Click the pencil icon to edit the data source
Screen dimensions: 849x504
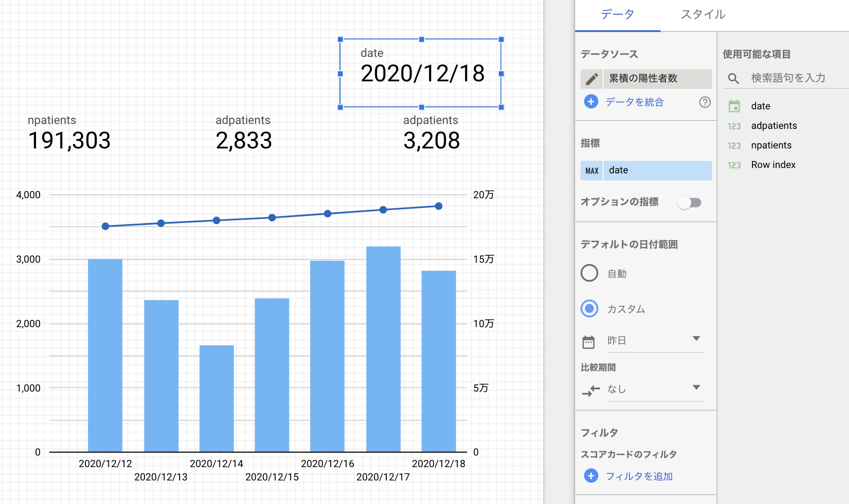592,79
